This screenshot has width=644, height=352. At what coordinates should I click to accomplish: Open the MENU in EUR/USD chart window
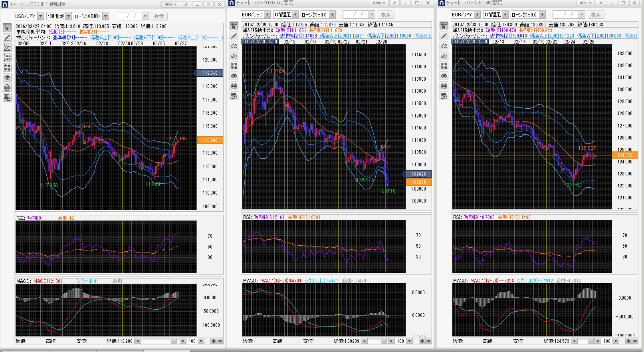pyautogui.click(x=379, y=3)
